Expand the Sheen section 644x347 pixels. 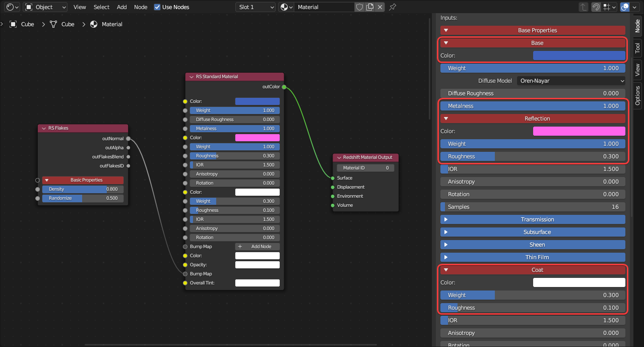coord(533,245)
